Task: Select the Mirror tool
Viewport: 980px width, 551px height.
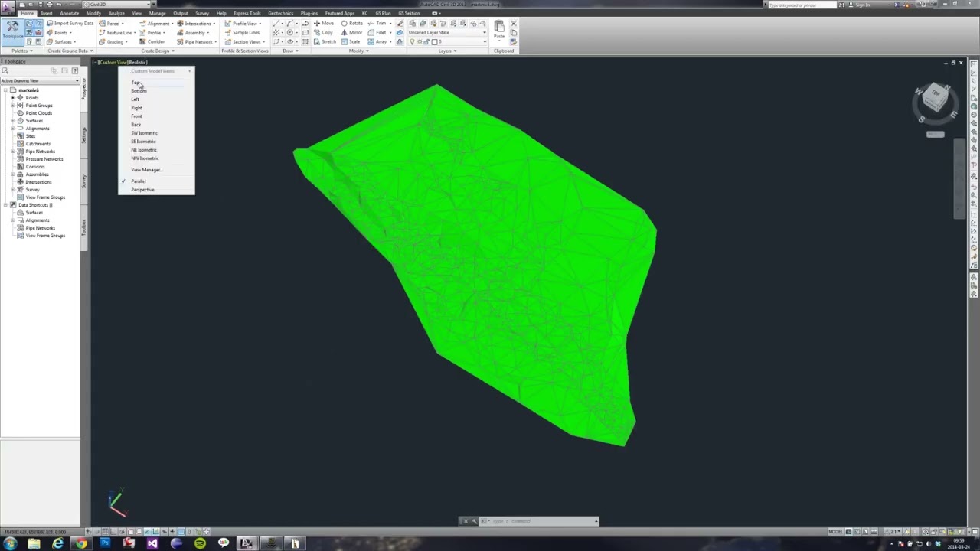Action: point(352,33)
